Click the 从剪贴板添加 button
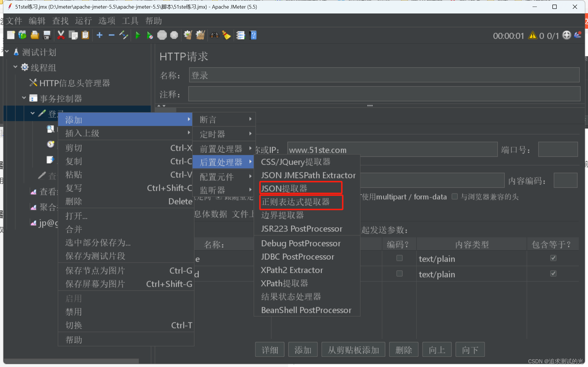The width and height of the screenshot is (588, 367). 353,350
